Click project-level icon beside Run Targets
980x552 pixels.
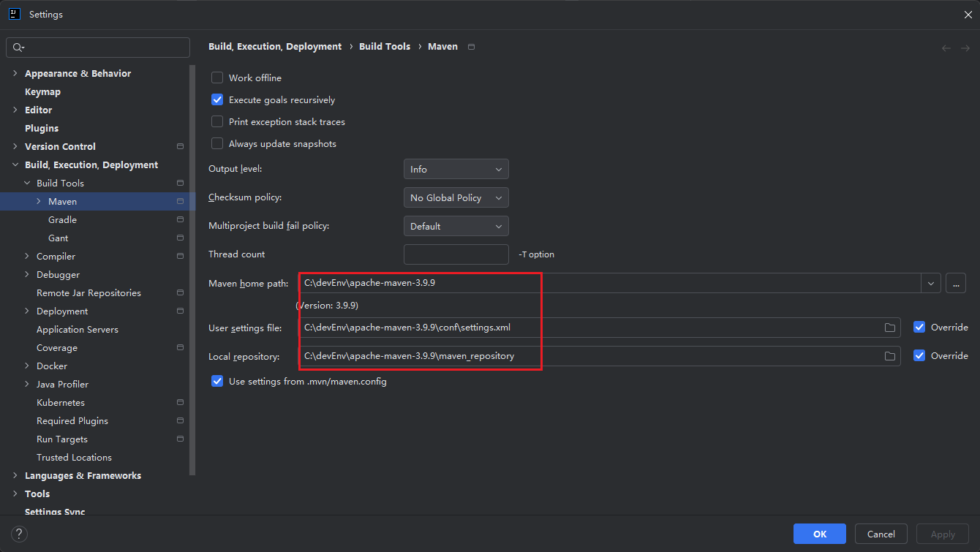point(180,439)
